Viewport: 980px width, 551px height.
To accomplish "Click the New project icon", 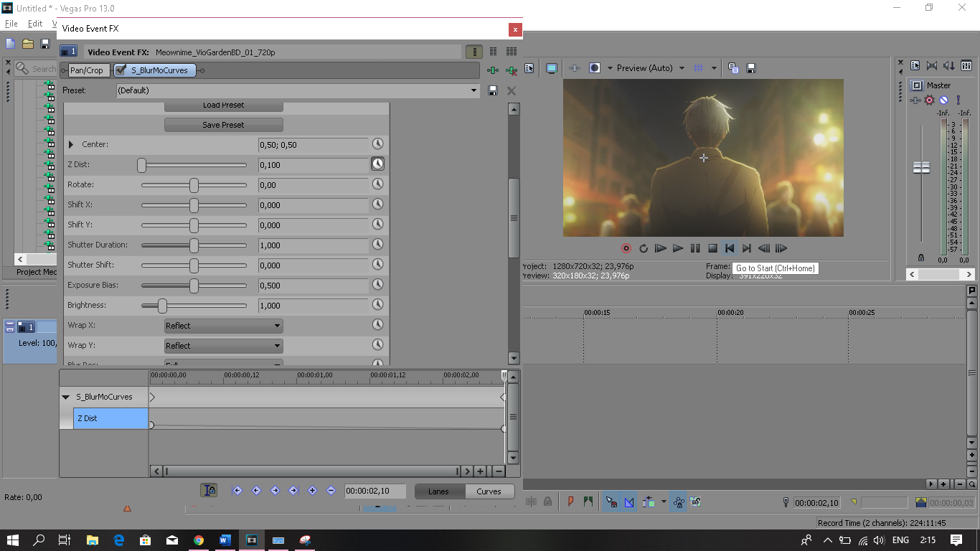I will pyautogui.click(x=11, y=44).
